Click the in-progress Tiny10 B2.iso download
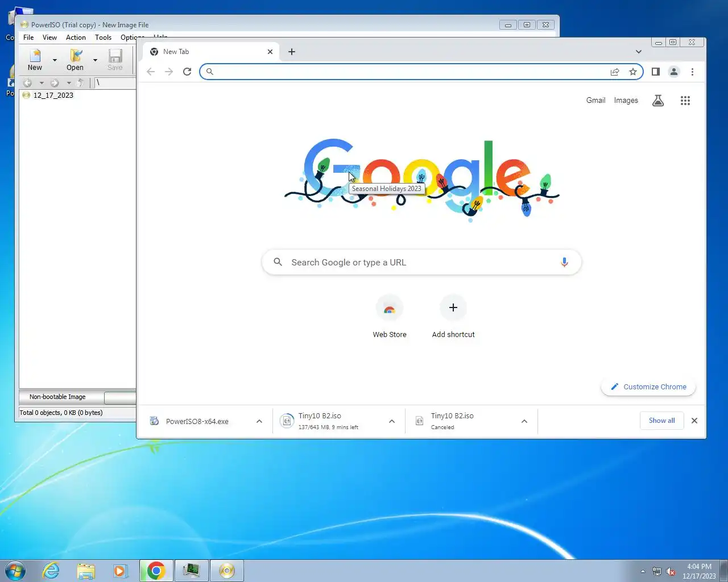 coord(330,421)
